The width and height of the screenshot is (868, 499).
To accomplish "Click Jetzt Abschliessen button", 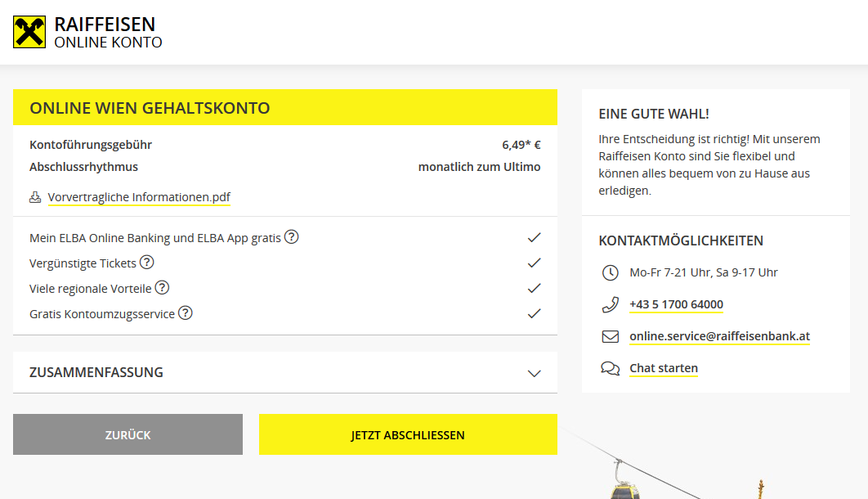I will pyautogui.click(x=408, y=434).
